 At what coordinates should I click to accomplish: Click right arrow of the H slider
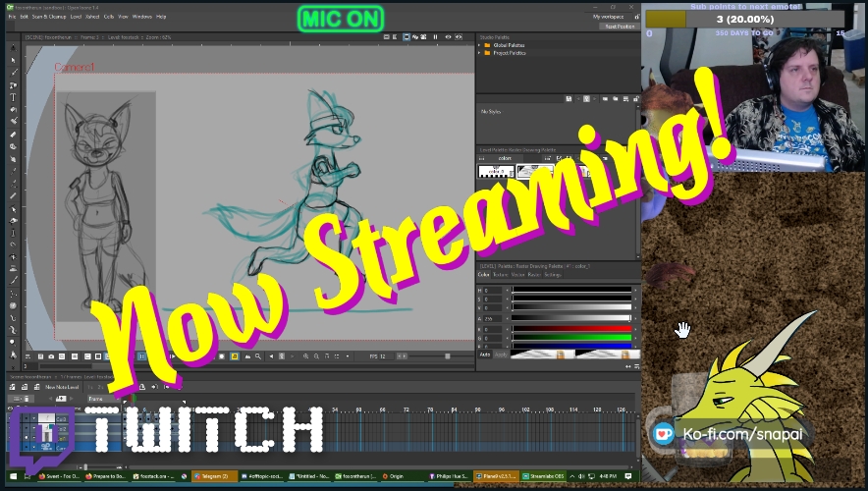click(635, 290)
